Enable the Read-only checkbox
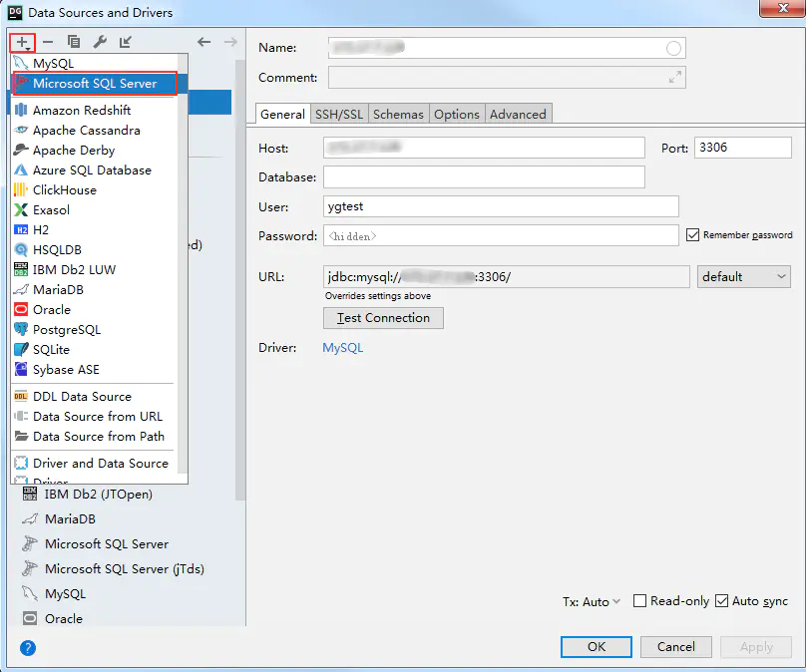 [x=639, y=600]
